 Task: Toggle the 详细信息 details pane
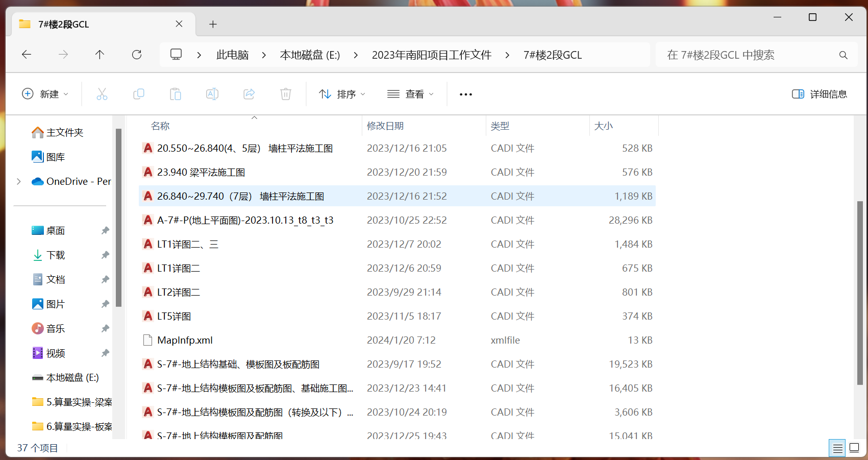pos(820,94)
